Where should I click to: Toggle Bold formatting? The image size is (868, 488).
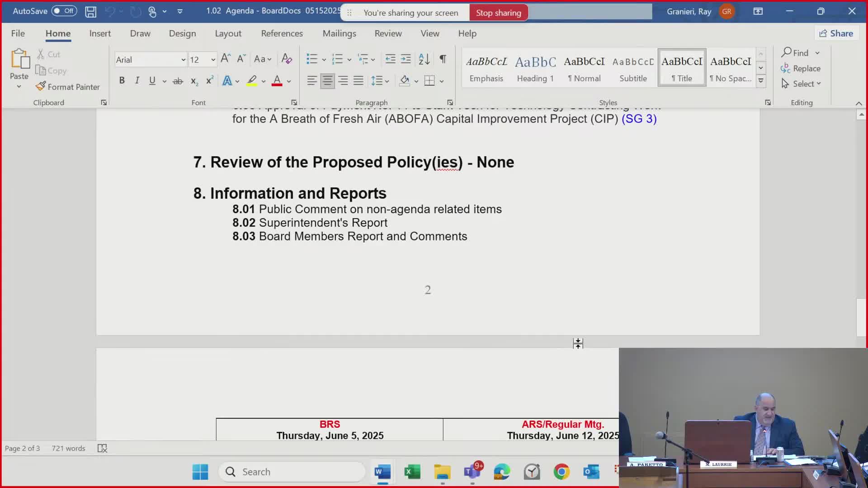point(122,81)
